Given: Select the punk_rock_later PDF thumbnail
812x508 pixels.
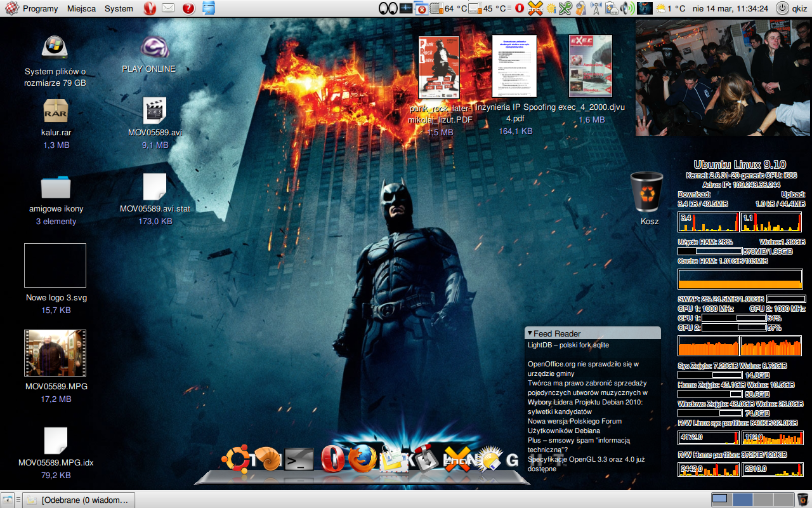Looking at the screenshot, I should [440, 67].
